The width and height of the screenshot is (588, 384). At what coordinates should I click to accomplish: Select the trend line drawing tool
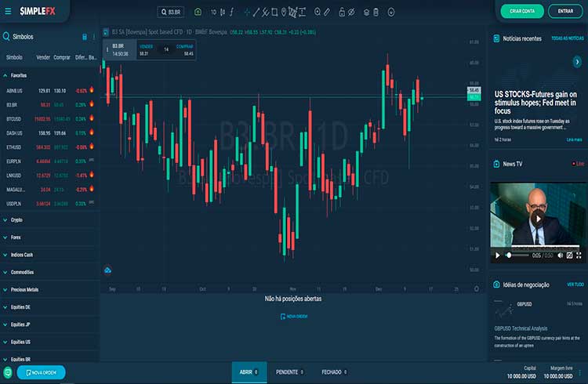pos(256,13)
